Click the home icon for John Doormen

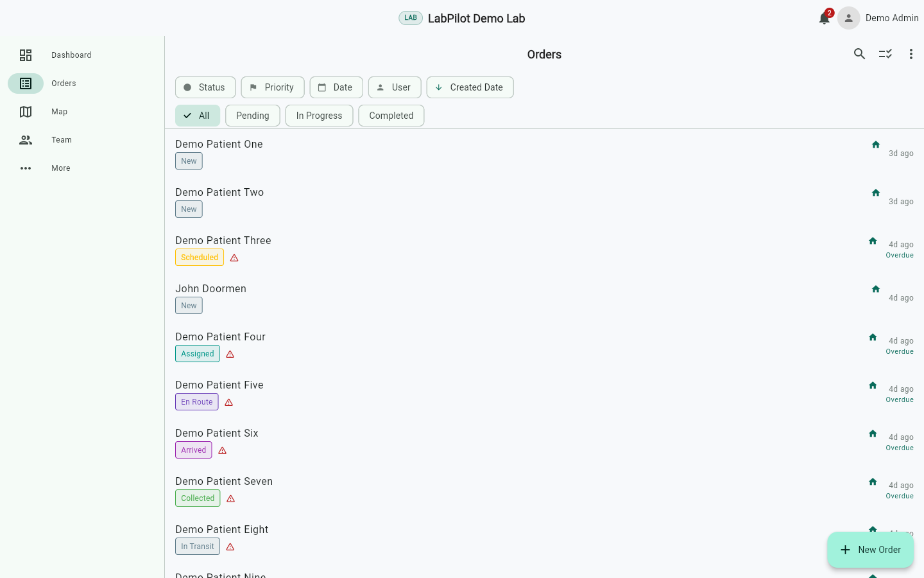[x=876, y=289]
